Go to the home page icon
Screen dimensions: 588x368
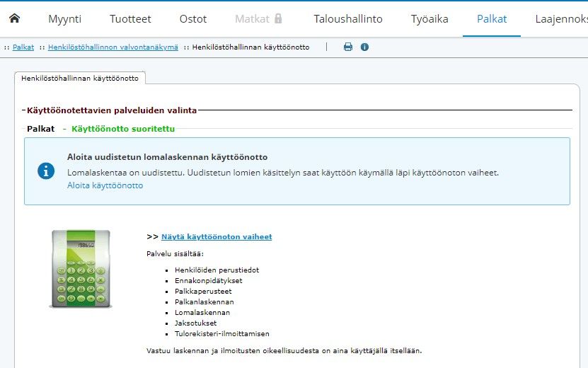15,18
